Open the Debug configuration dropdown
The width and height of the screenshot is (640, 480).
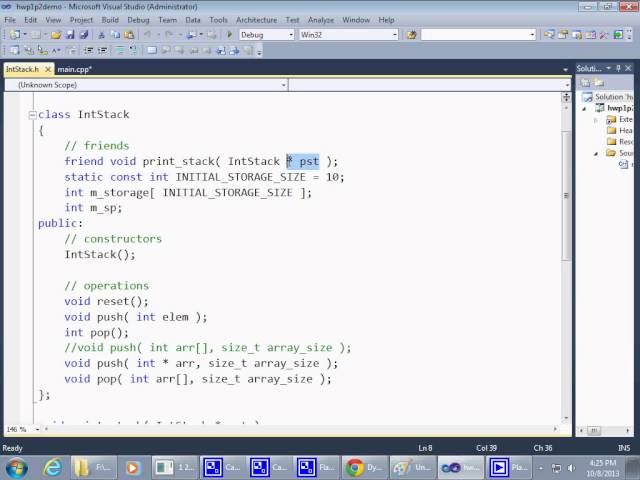click(x=291, y=35)
